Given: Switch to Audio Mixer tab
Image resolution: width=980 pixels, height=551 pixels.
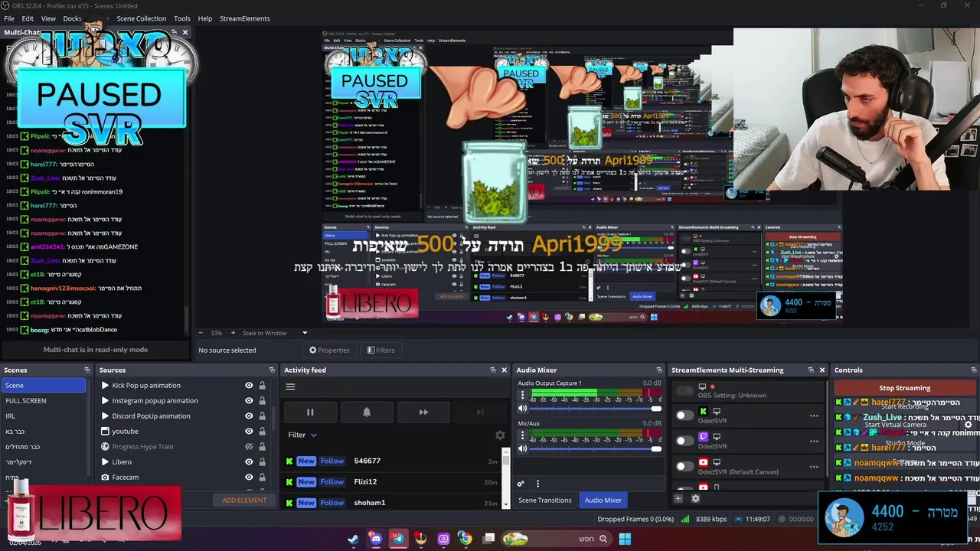Looking at the screenshot, I should [x=603, y=500].
